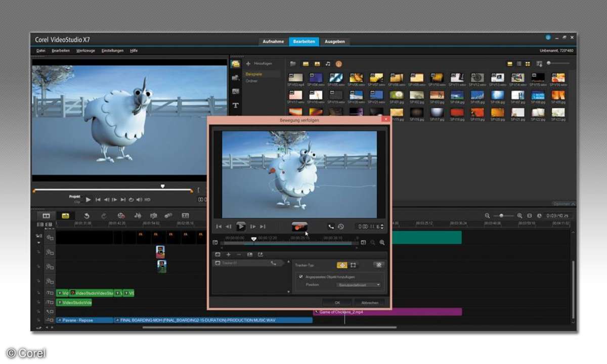Viewport: 607px width, 364px height.
Task: Switch to Aufnahme tab
Action: [273, 41]
